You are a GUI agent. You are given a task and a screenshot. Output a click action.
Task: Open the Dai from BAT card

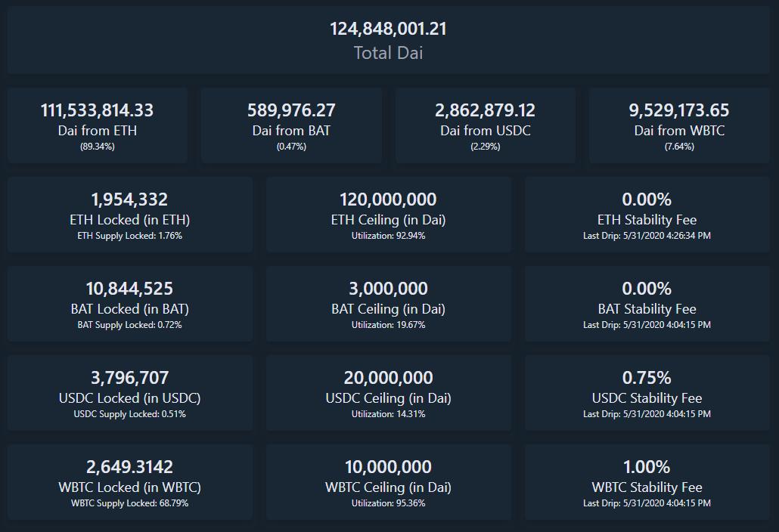click(x=291, y=125)
